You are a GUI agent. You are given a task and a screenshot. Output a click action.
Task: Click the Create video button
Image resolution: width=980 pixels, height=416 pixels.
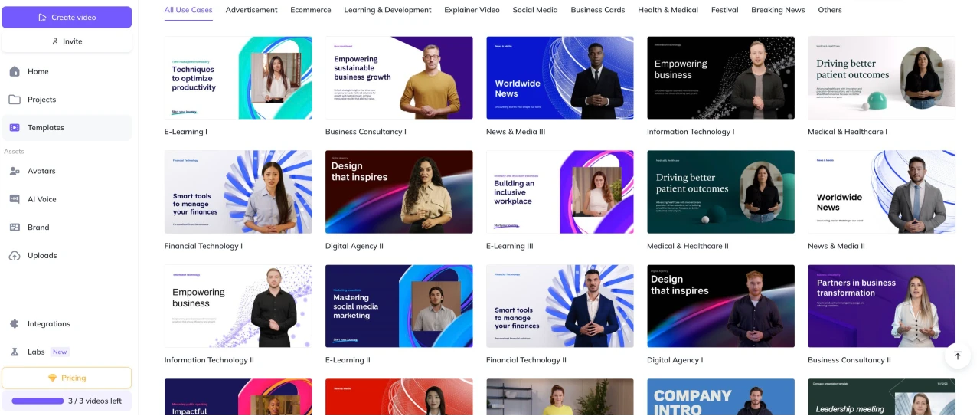coord(67,17)
